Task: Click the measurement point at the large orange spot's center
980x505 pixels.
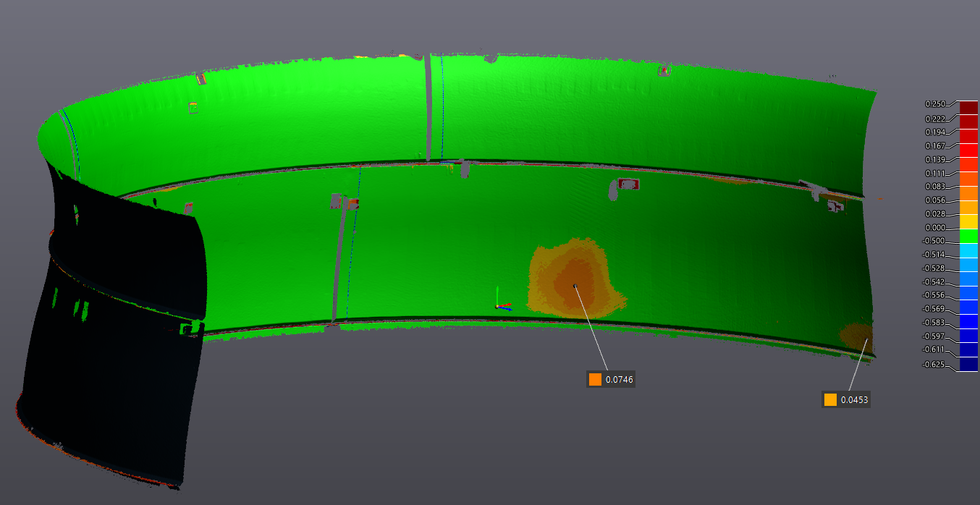Action: 575,286
